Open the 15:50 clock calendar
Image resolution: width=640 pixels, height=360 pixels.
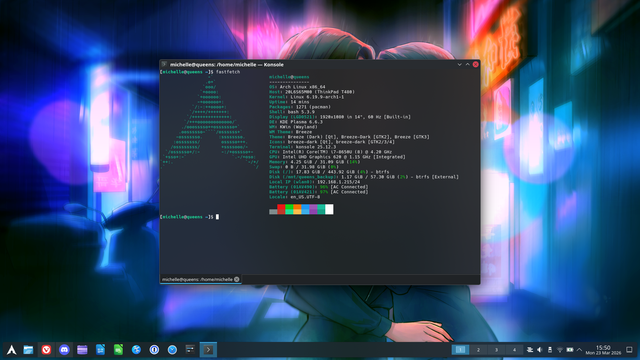pos(603,350)
